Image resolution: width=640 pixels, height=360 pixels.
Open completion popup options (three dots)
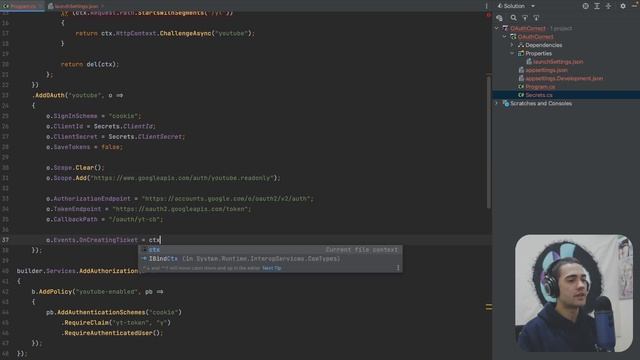click(398, 268)
